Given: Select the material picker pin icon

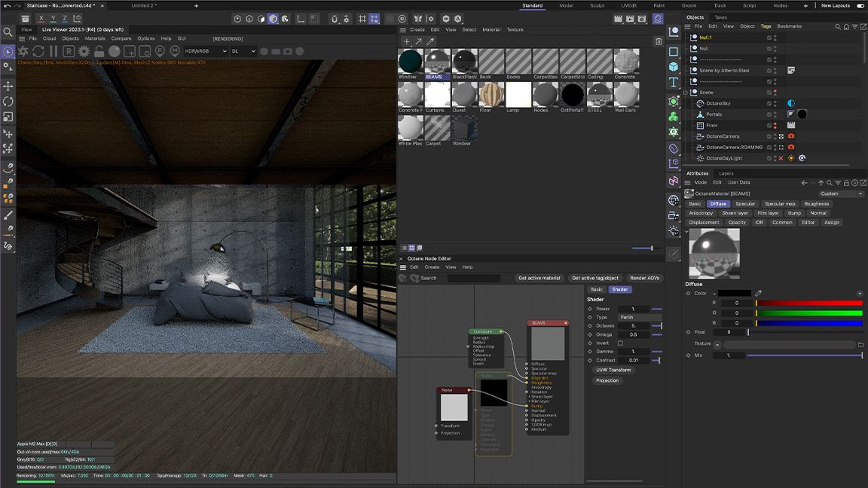Looking at the screenshot, I should (174, 51).
